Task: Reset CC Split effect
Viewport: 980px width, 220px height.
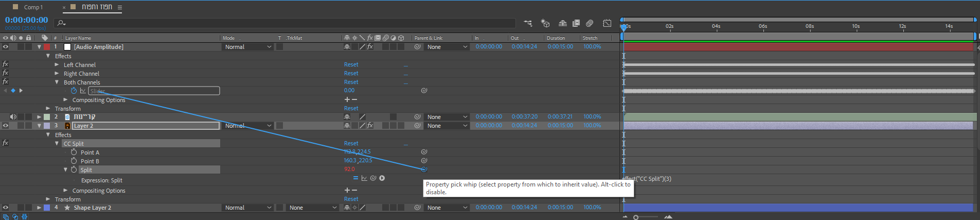Action: tap(351, 143)
